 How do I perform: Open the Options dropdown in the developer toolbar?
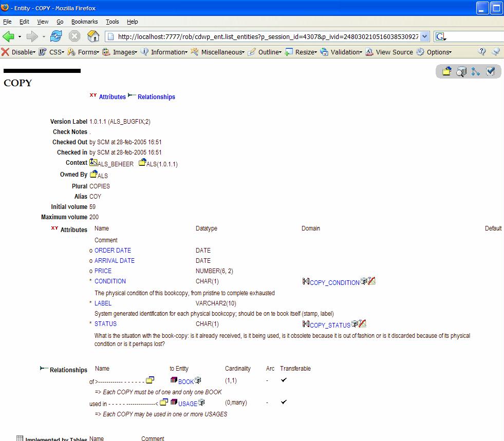435,52
